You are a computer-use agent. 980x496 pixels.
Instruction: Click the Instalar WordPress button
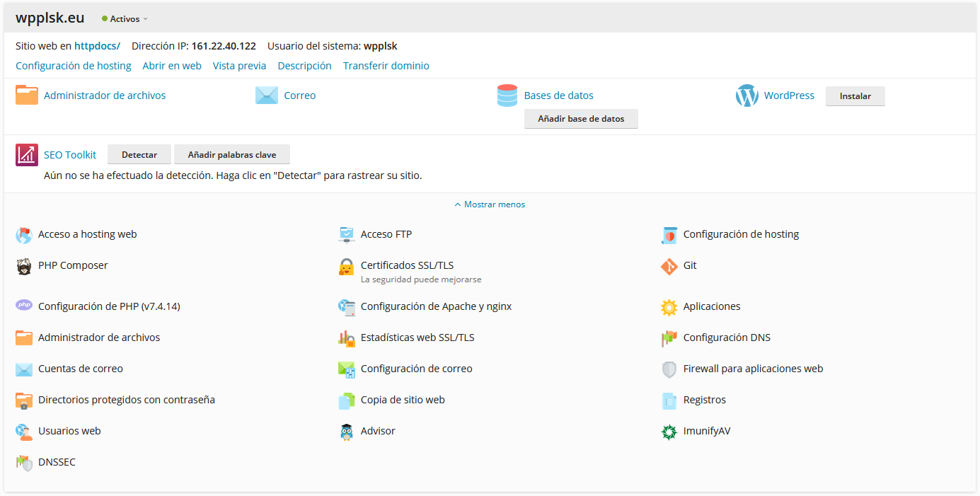point(855,96)
